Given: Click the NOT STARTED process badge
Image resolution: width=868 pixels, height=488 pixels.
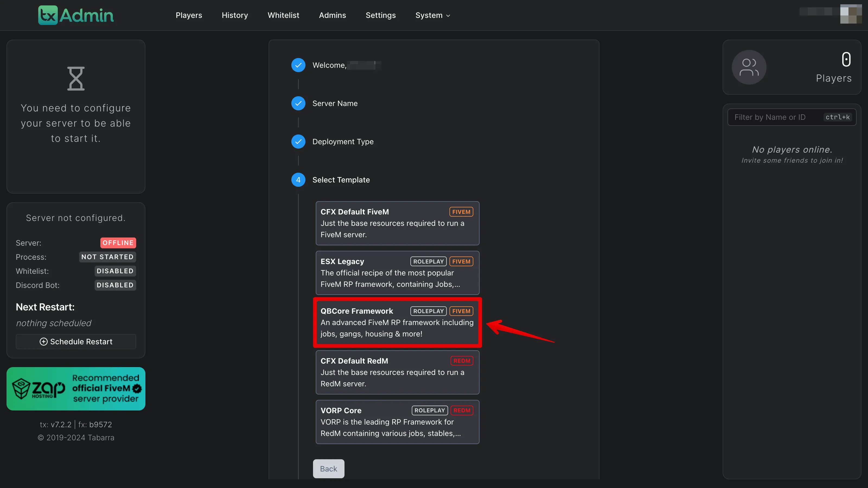Looking at the screenshot, I should pos(107,257).
